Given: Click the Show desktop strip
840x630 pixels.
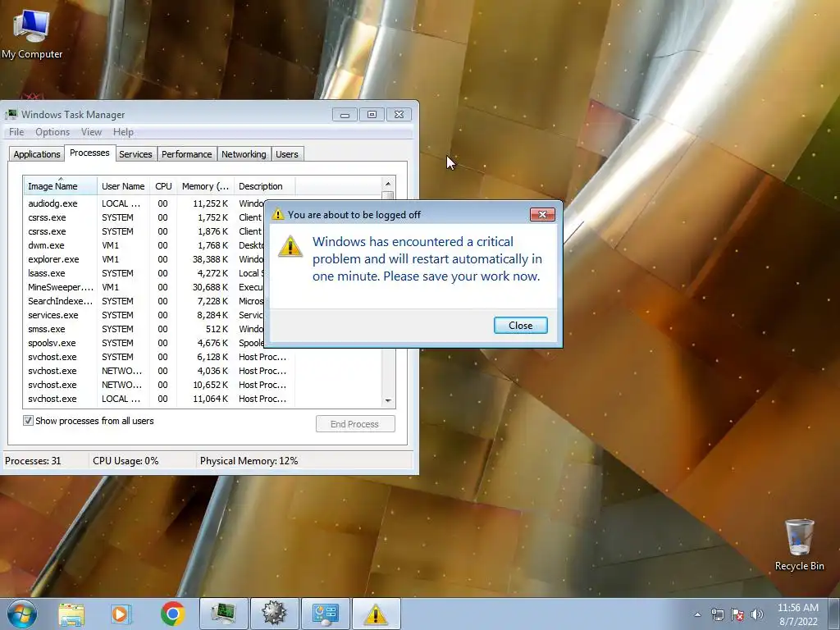Looking at the screenshot, I should (x=834, y=614).
